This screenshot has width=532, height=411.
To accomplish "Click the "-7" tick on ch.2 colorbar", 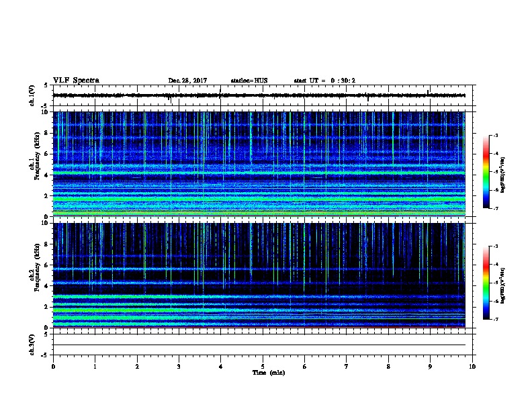I will coord(495,319).
